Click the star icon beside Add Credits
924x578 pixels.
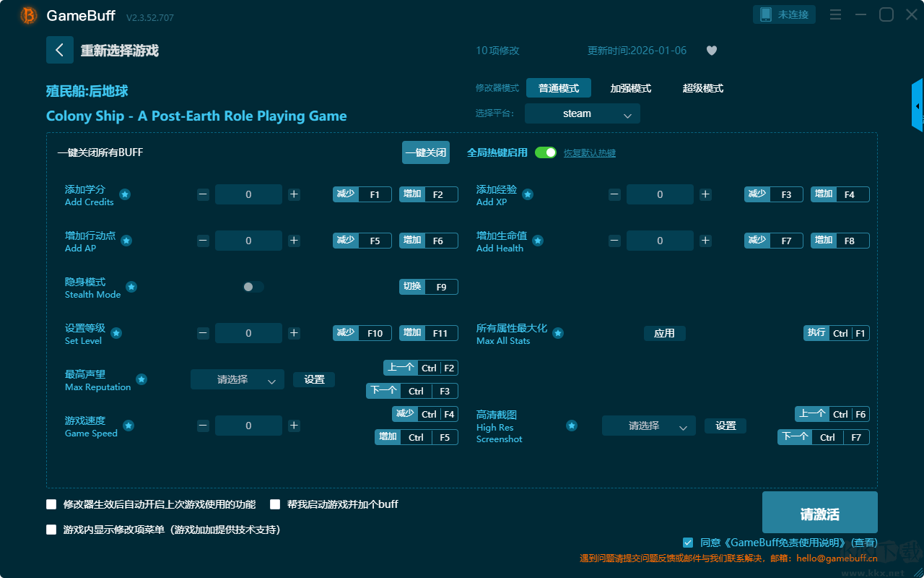[x=125, y=194]
